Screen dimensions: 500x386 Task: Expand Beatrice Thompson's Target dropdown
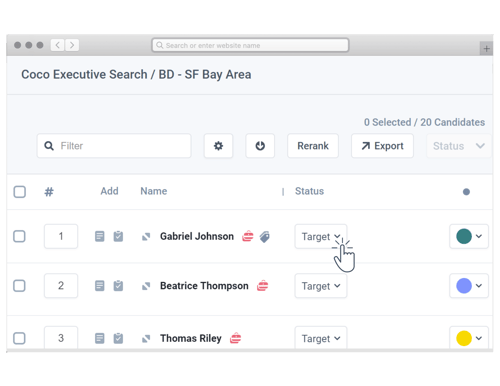(x=321, y=286)
